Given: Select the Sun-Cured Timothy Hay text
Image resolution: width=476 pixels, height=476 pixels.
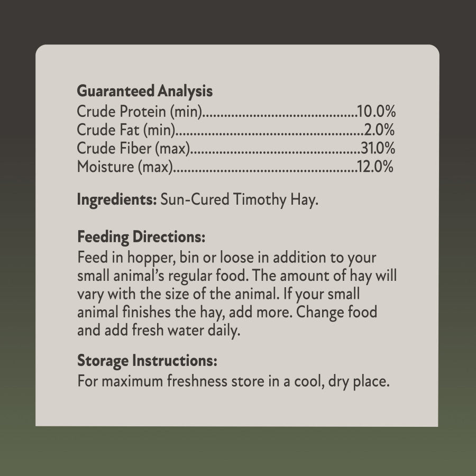Looking at the screenshot, I should pos(239,200).
